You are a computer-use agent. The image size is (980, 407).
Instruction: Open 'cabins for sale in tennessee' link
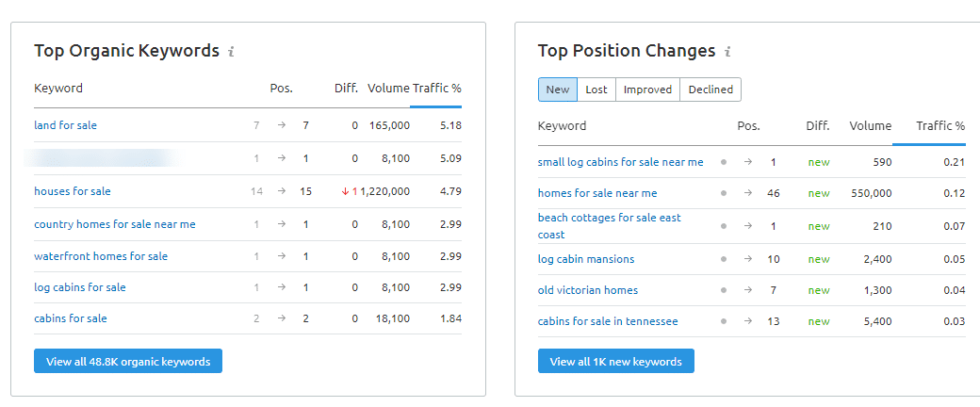(x=608, y=322)
